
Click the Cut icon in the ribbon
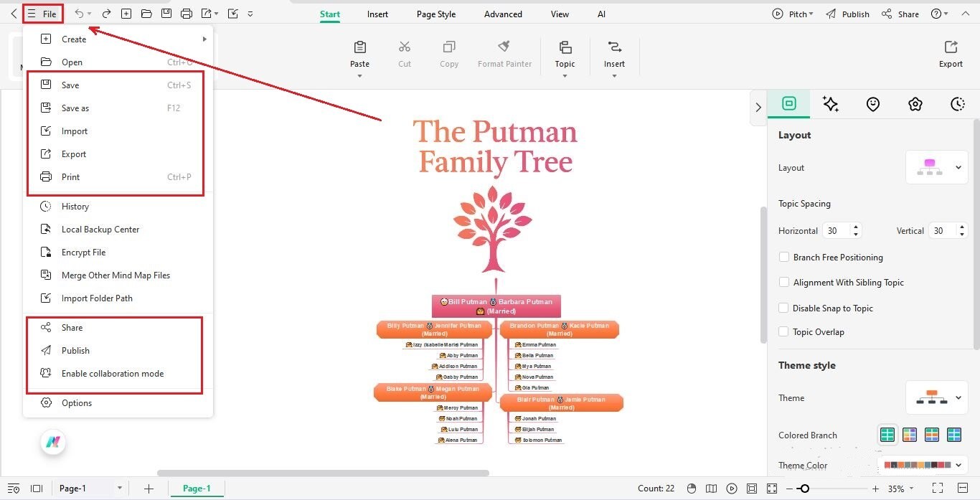coord(404,50)
